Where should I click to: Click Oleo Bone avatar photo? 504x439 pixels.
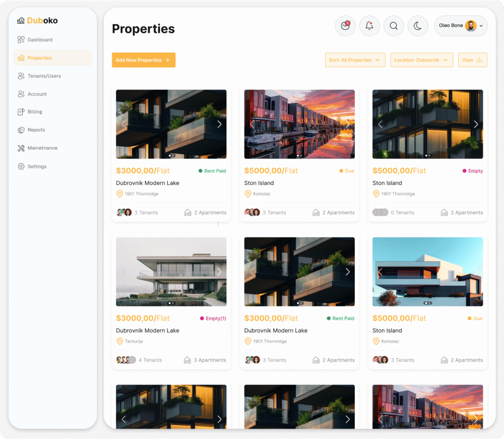click(471, 26)
